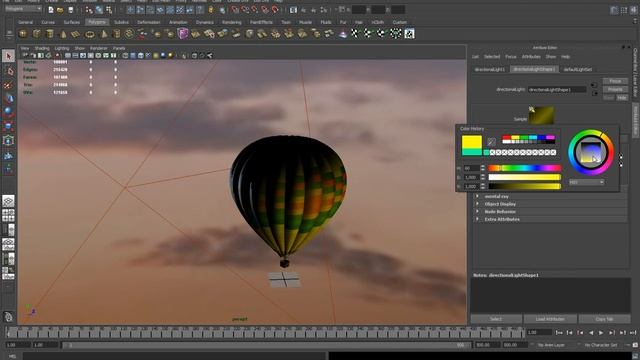The width and height of the screenshot is (640, 360).
Task: Click the Open Scene folder icon
Action: [60, 10]
